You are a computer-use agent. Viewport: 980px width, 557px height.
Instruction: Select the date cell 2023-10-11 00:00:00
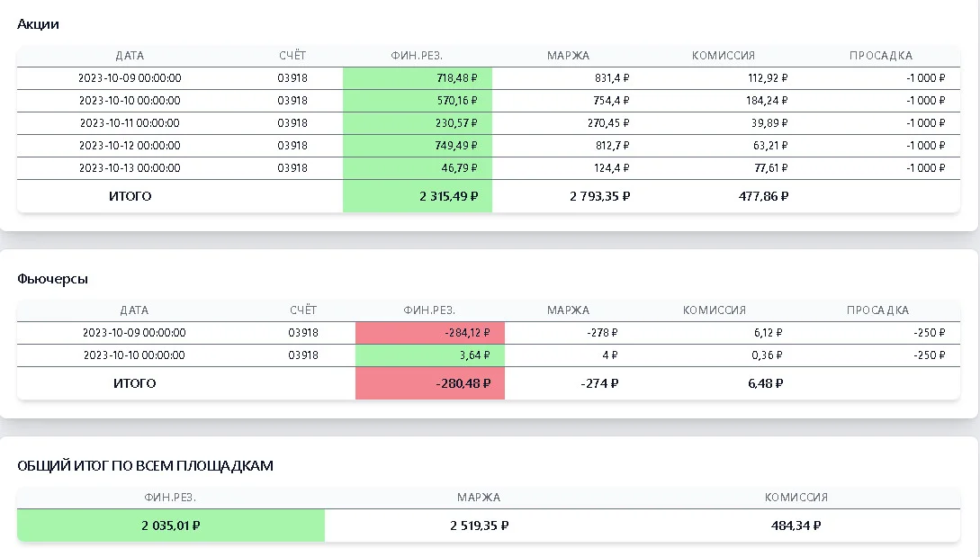130,123
